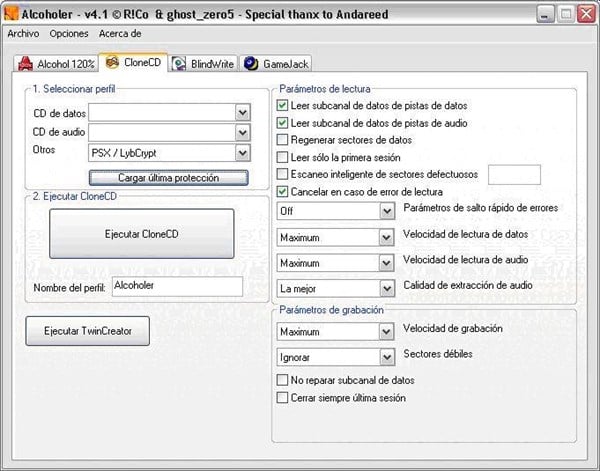Uncheck Leer subcanal de pistas de audio
Screen dimensions: 600x471
tap(282, 123)
